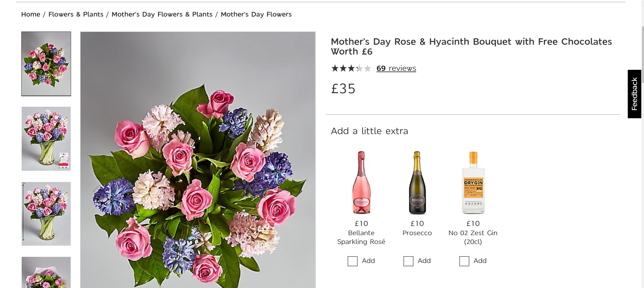Click the star rating icons
This screenshot has height=288, width=644.
coord(351,68)
